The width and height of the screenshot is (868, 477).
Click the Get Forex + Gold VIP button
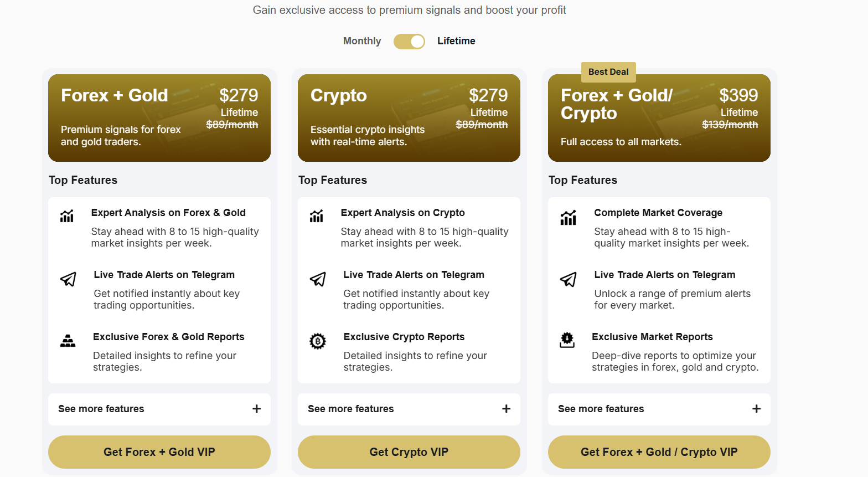[x=159, y=452]
